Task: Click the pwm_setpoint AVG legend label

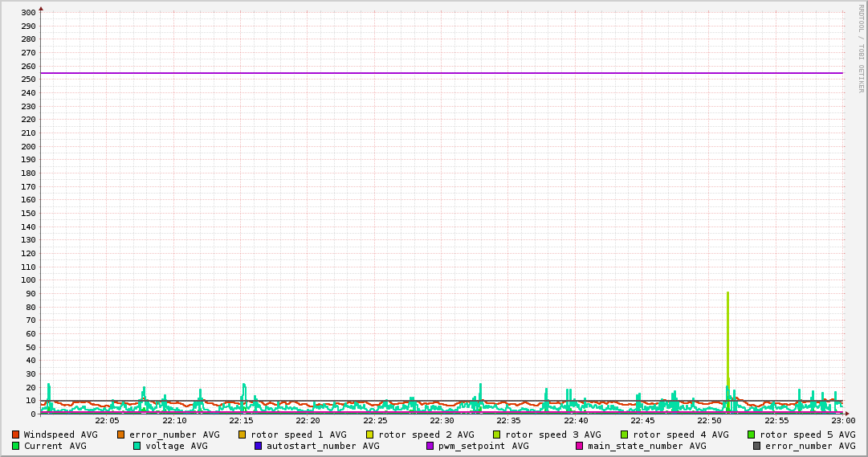Action: pyautogui.click(x=483, y=446)
